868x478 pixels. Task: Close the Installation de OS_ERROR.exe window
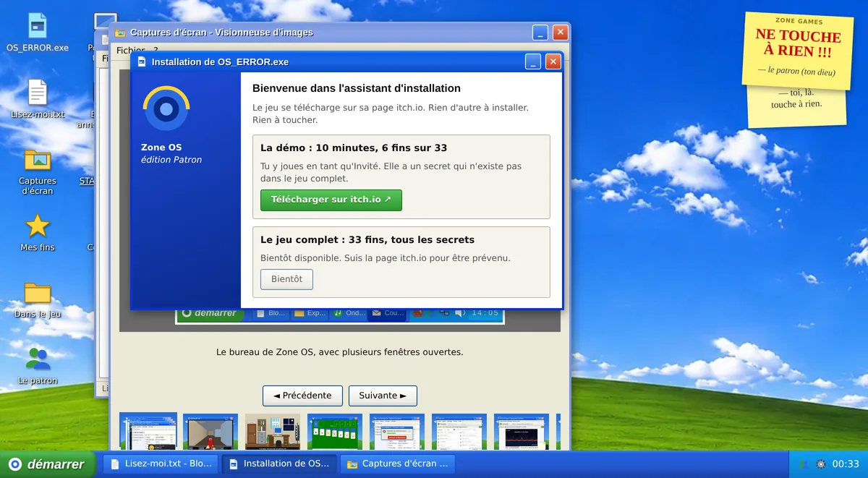pyautogui.click(x=553, y=62)
